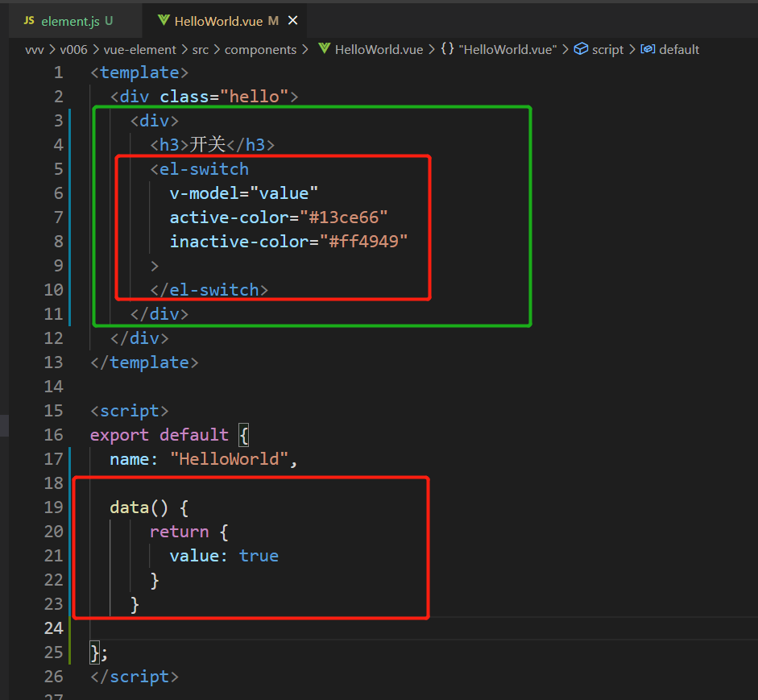Click the curly braces symbol icon in breadcrumb

point(447,49)
